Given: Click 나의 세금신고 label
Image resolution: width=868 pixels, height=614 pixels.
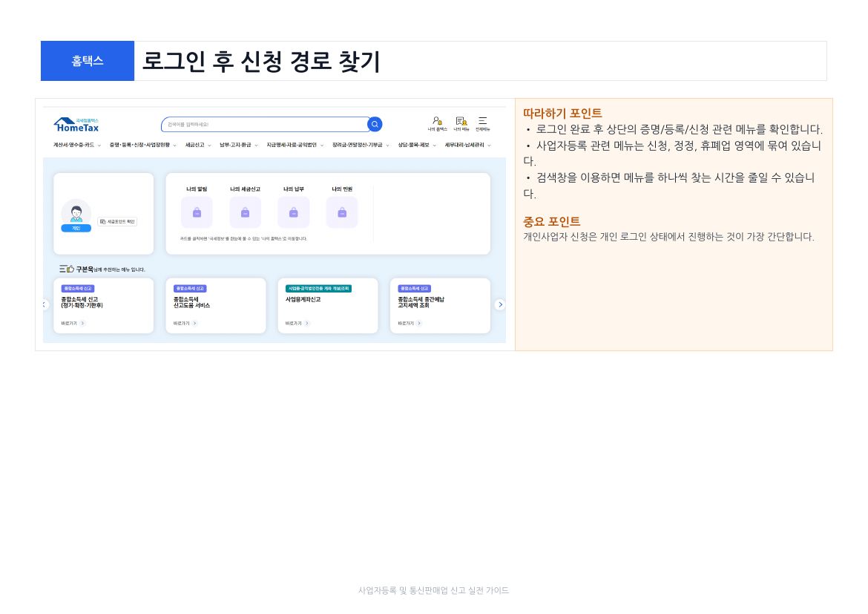Looking at the screenshot, I should coord(246,189).
